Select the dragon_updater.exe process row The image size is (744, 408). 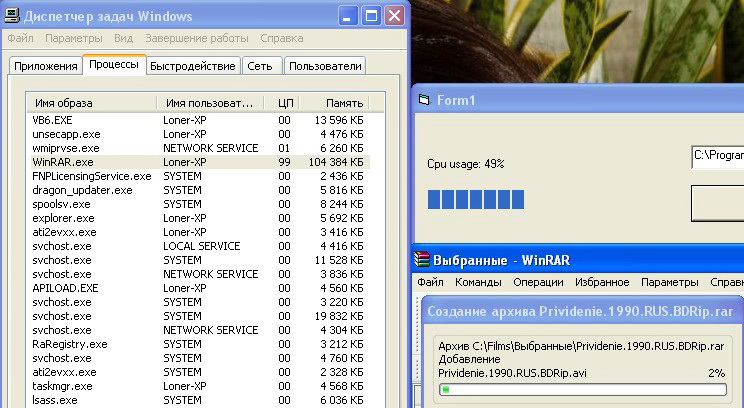pos(200,190)
